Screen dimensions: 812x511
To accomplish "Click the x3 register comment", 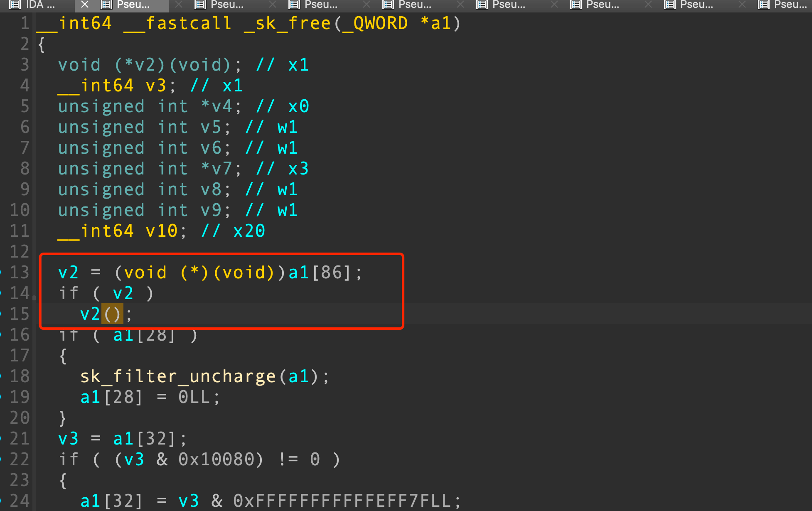I will click(298, 169).
